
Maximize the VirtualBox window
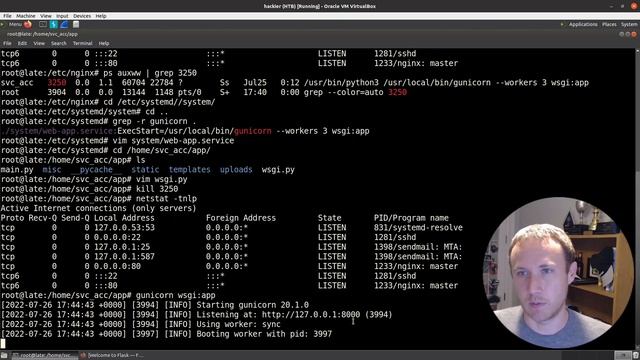[622, 6]
